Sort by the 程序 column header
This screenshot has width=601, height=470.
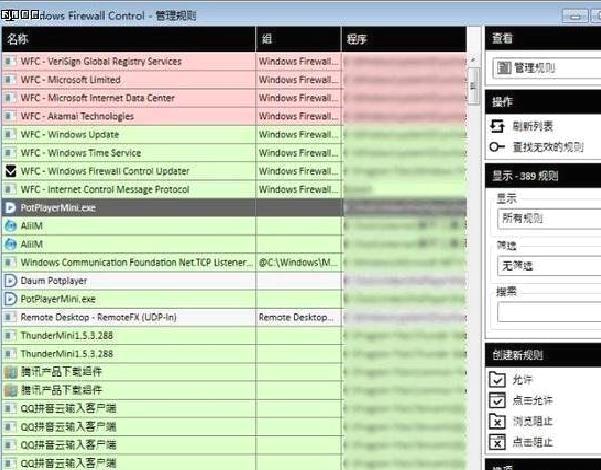(404, 39)
